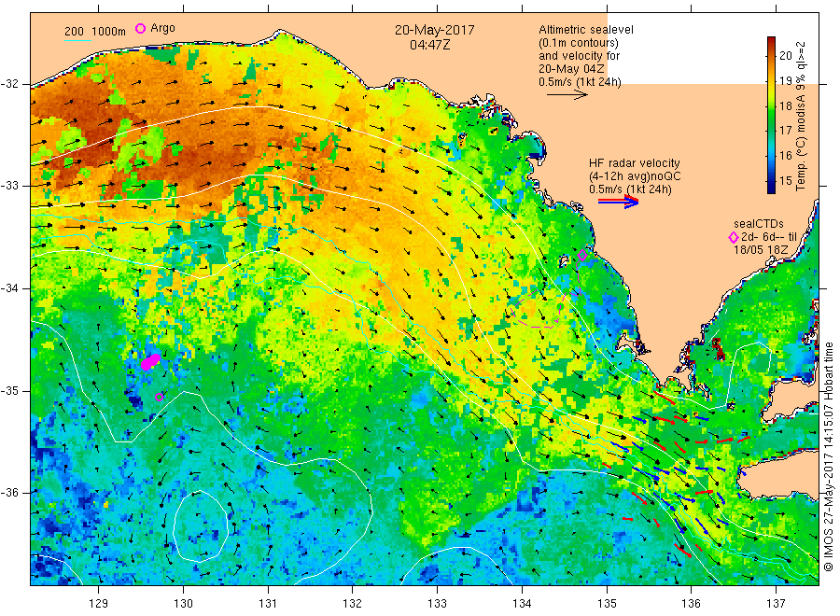Click the IMOS copyright timestamp text
Image resolution: width=840 pixels, height=616 pixels.
pyautogui.click(x=828, y=456)
